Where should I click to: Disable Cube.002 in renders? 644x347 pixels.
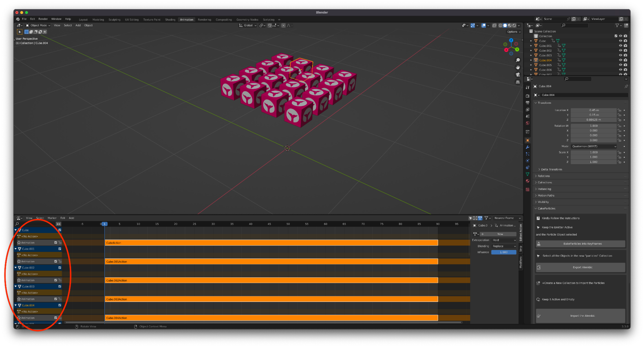click(625, 51)
